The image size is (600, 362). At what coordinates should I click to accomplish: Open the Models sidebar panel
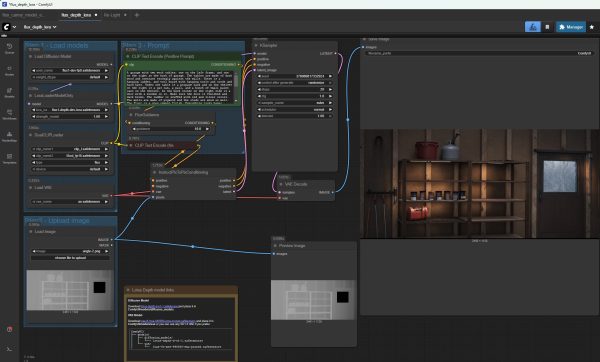(x=9, y=93)
